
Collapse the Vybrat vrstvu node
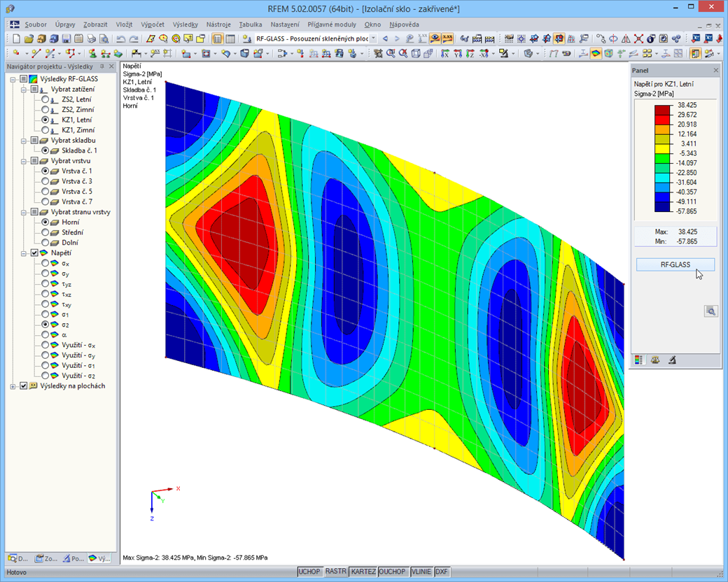pos(24,161)
